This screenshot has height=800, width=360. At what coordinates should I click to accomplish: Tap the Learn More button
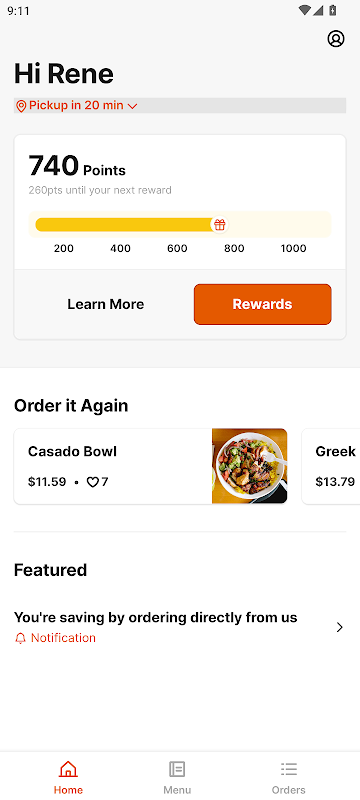pos(106,304)
